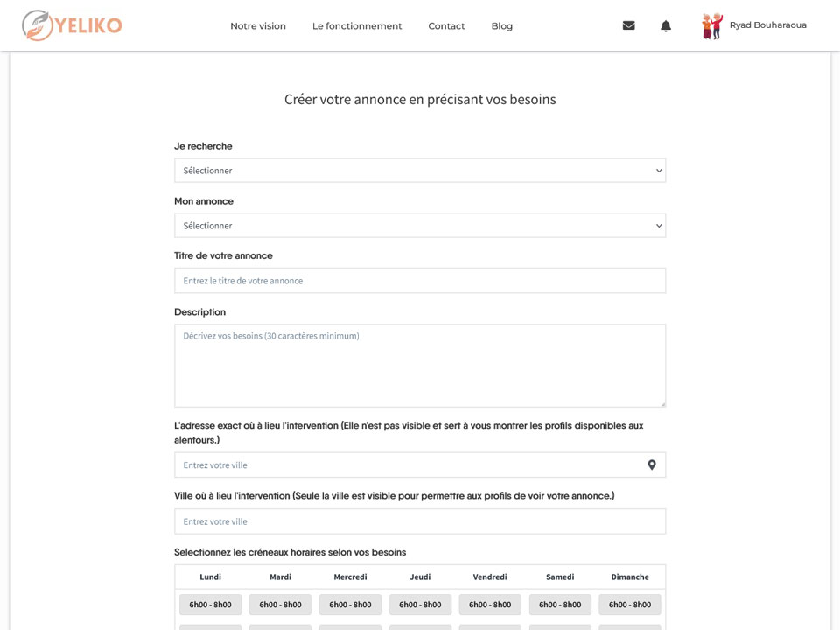Focus the exact address input field
This screenshot has width=840, height=630.
pyautogui.click(x=420, y=465)
